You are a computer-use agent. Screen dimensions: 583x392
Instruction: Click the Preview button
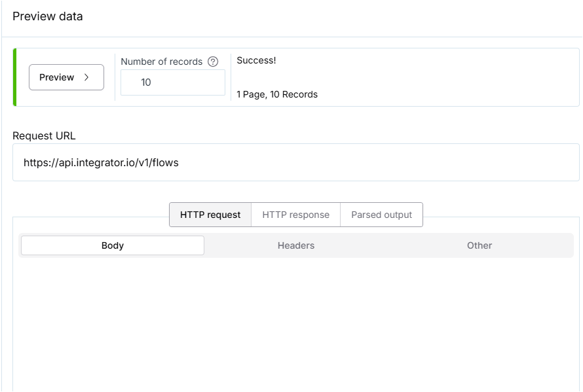click(66, 77)
